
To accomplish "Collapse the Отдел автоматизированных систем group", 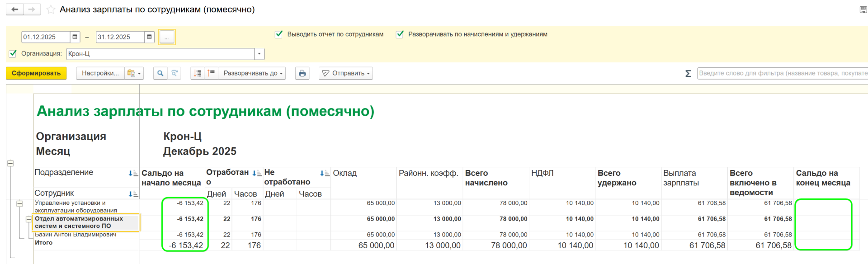I will coord(29,219).
